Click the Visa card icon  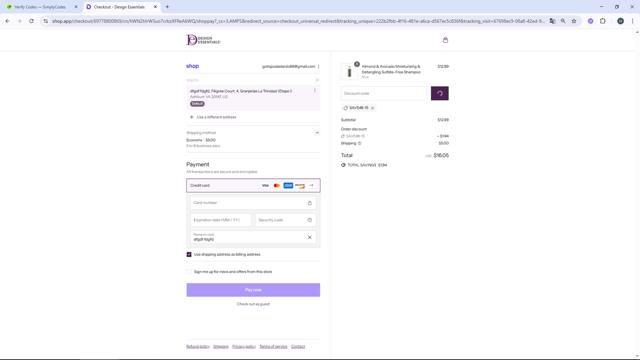pyautogui.click(x=265, y=186)
